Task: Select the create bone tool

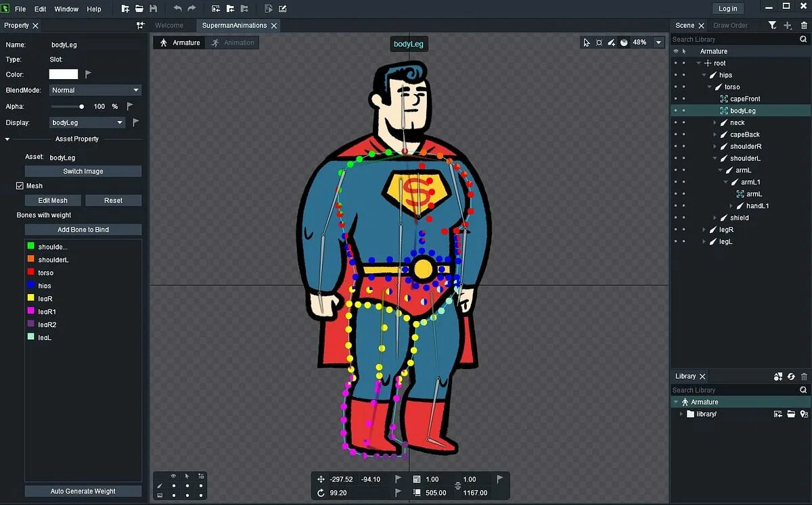Action: pyautogui.click(x=612, y=42)
